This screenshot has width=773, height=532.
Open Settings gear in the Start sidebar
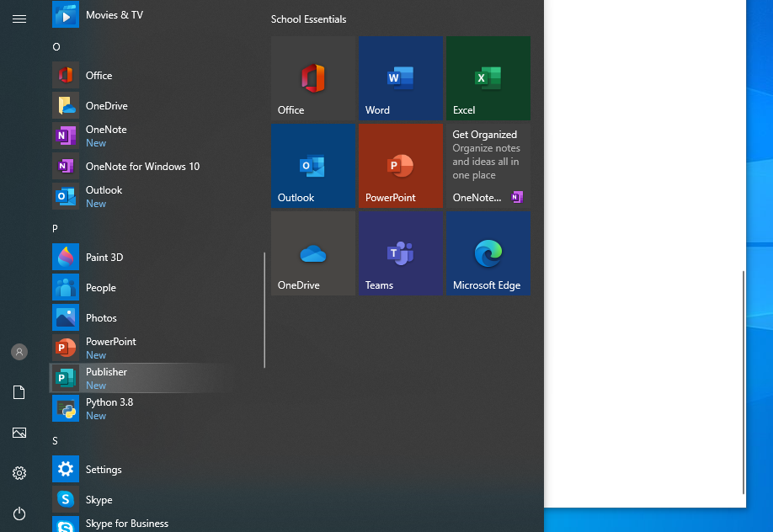tap(19, 473)
